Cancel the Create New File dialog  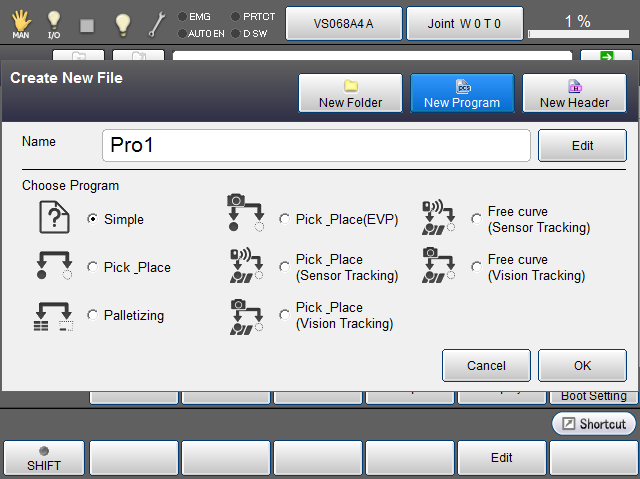486,365
